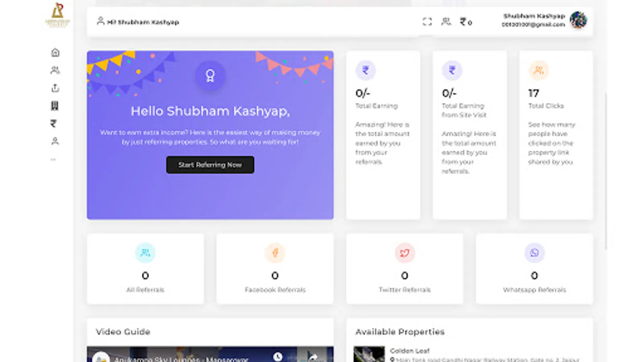Open the Golden Leaf property link

(x=409, y=351)
